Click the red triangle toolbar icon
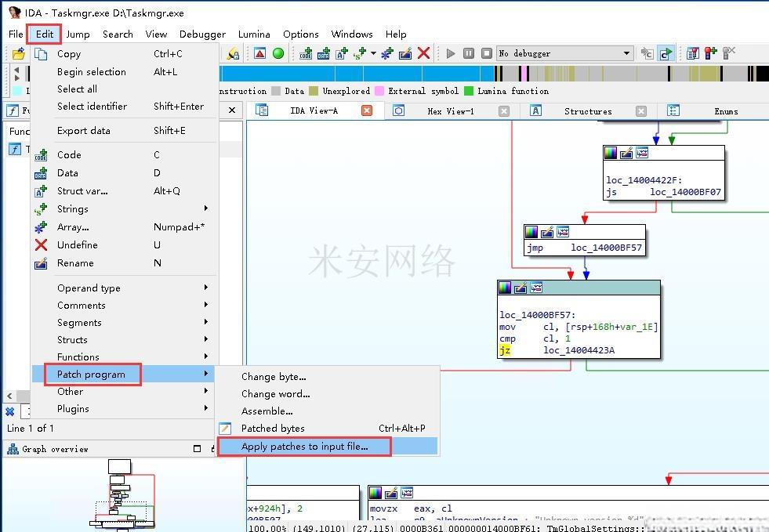This screenshot has height=532, width=769. pos(260,53)
